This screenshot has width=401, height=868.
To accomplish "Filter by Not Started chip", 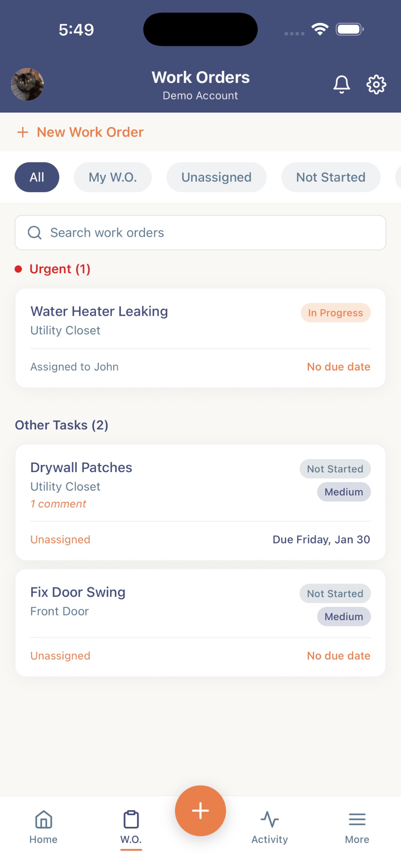I will (x=330, y=177).
